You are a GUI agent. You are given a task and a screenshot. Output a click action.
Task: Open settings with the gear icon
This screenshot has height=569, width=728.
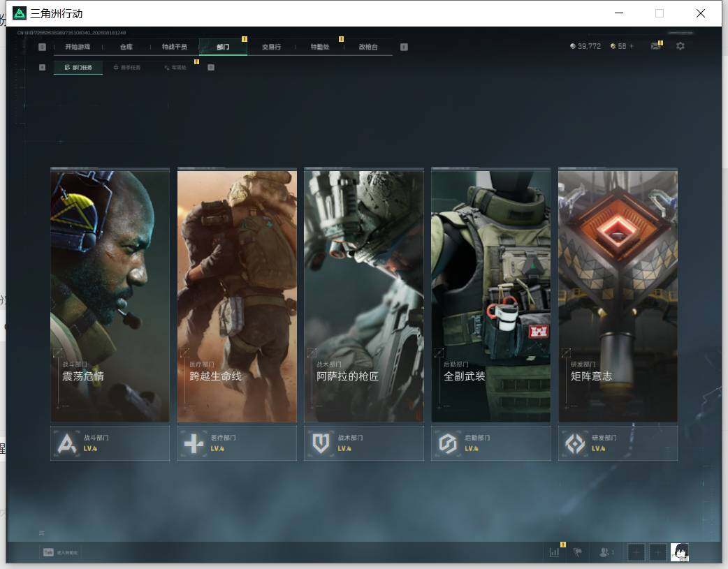(680, 46)
